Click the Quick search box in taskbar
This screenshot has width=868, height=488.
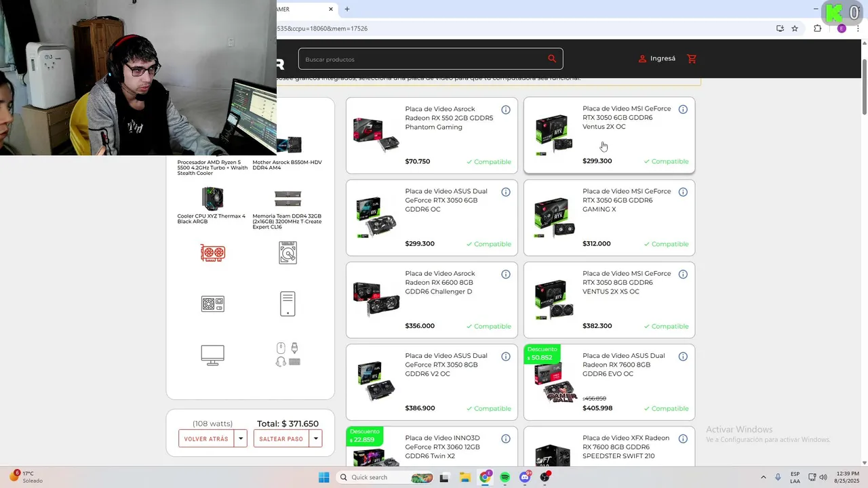pos(385,477)
